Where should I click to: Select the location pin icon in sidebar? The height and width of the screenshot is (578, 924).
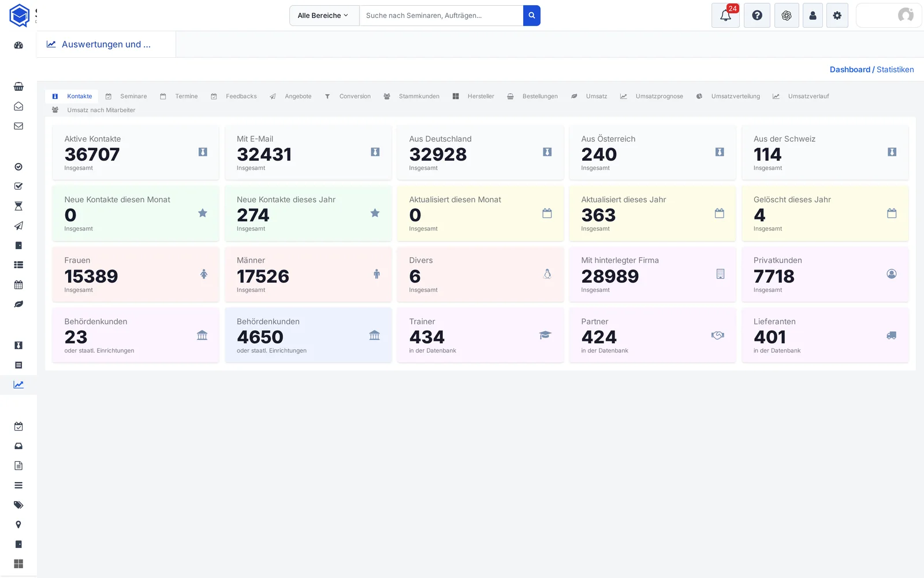(x=18, y=525)
